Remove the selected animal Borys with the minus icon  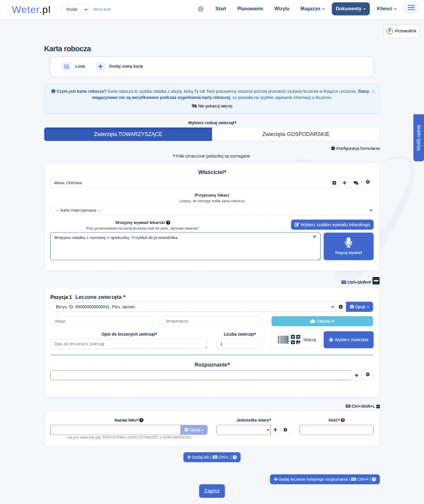[341, 307]
